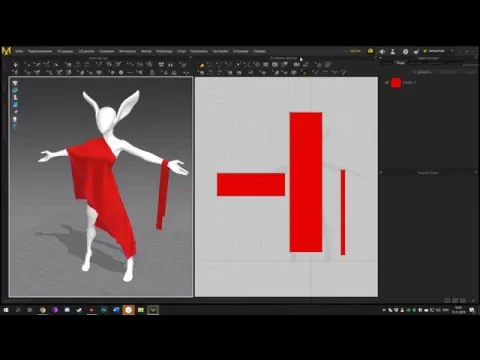Click the orange update link in the top bar
The height and width of the screenshot is (360, 480).
(x=355, y=51)
